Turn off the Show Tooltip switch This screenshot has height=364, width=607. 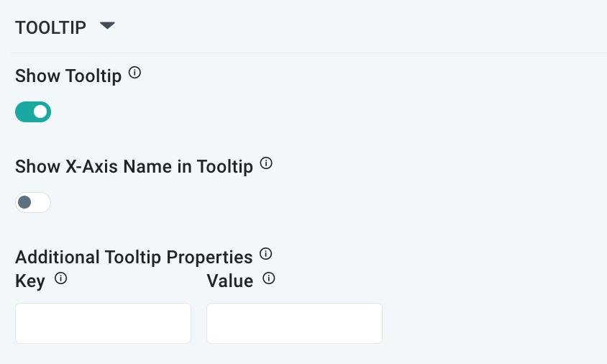click(x=33, y=112)
